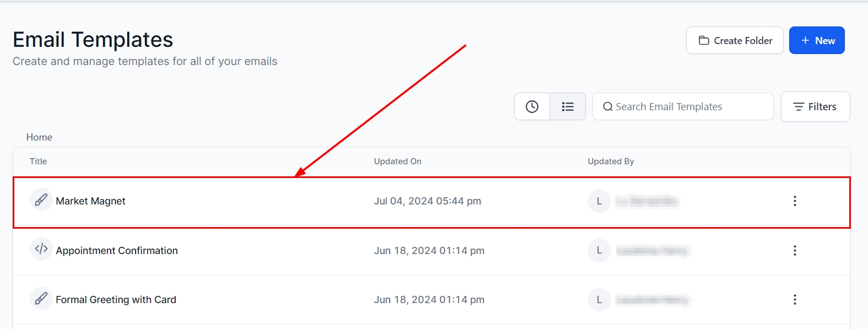
Task: Open the Appointment Confirmation template
Action: (x=117, y=251)
